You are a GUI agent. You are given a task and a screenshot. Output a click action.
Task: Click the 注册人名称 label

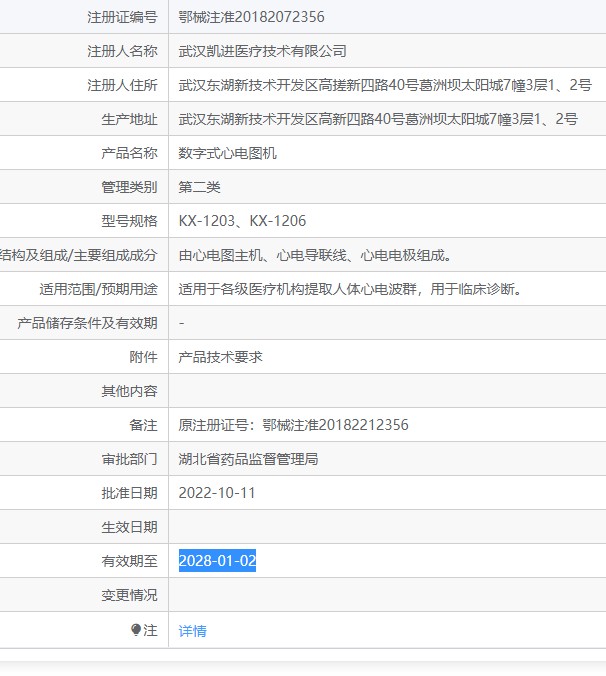(x=122, y=51)
